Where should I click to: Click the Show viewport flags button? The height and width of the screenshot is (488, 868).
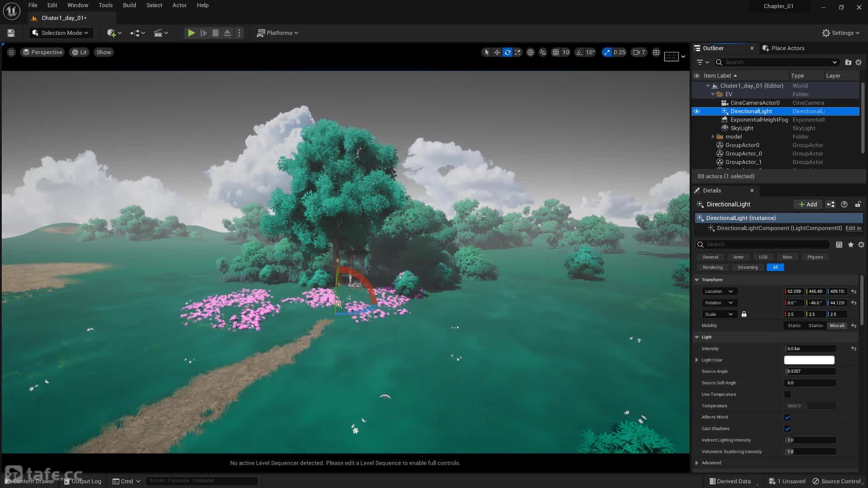(104, 52)
